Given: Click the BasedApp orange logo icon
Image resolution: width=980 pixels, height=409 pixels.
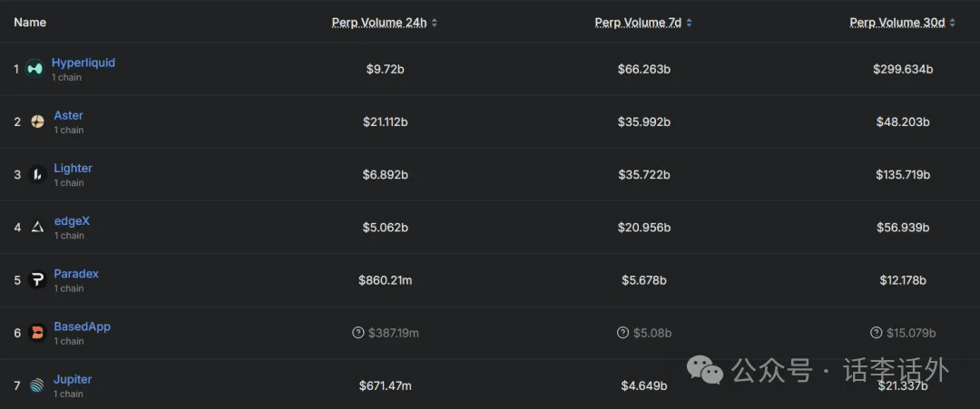Looking at the screenshot, I should [37, 333].
